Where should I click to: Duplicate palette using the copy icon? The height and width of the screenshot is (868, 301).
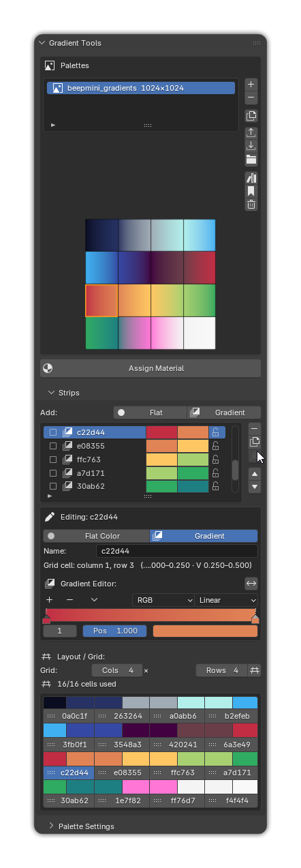coord(251,116)
